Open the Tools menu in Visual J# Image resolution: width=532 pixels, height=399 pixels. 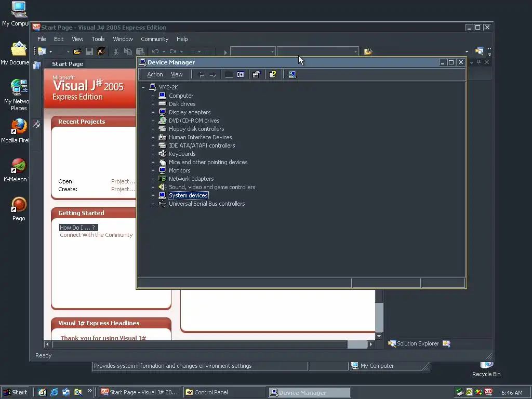pos(98,39)
